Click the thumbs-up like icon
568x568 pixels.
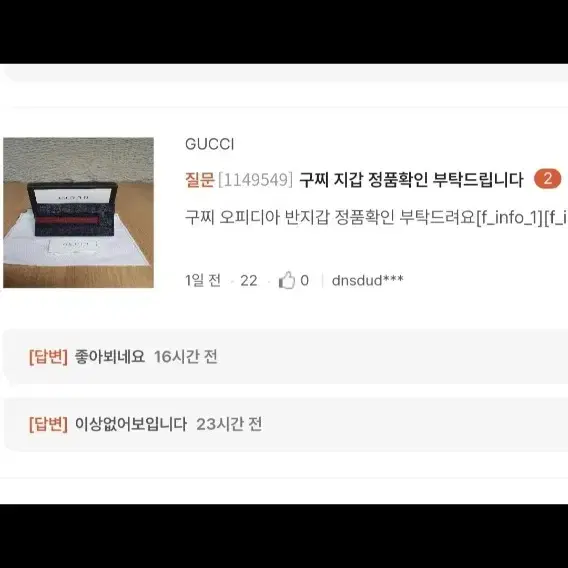[x=287, y=280]
